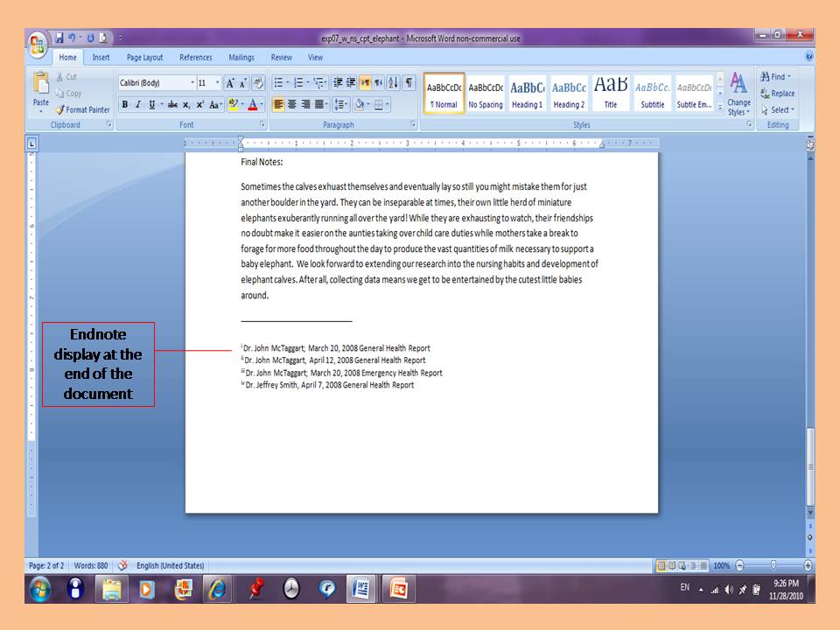
Task: Open the Change Styles dropdown
Action: (x=738, y=94)
